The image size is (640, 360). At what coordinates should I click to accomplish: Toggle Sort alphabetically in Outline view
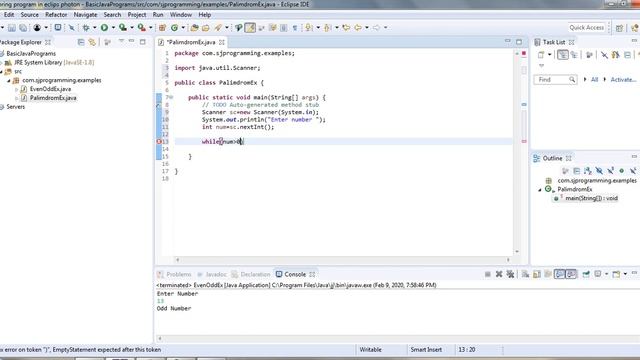(587, 171)
